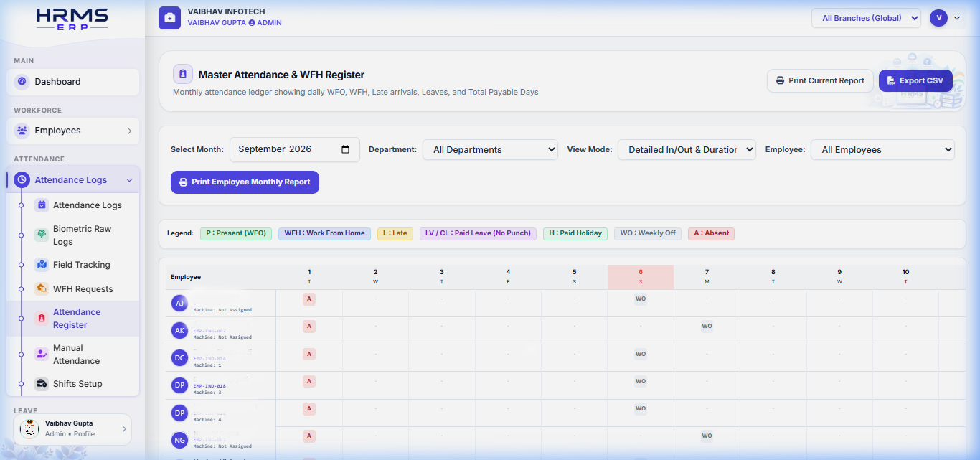Open the Employee filter dropdown

coord(882,149)
